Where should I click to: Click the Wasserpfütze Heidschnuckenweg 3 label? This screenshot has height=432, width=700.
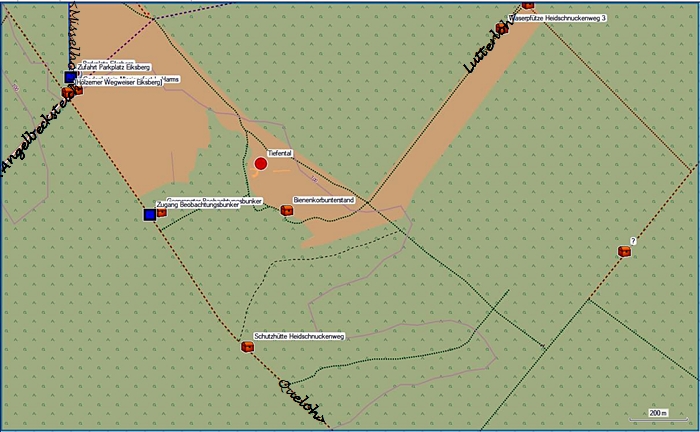pos(558,18)
